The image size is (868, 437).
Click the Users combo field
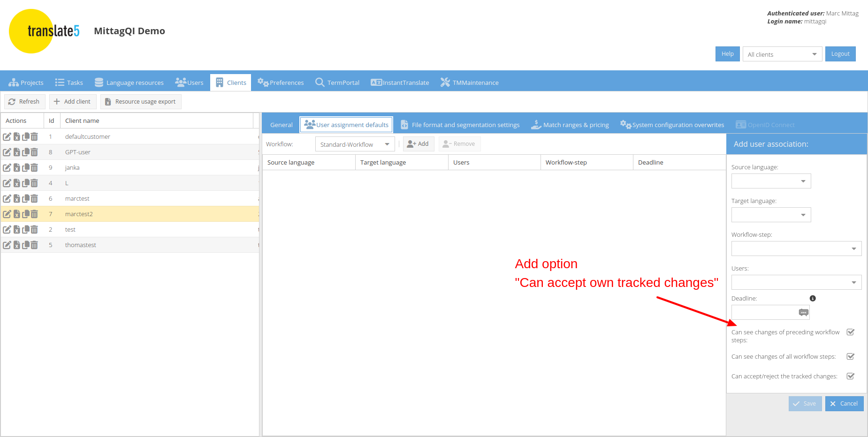click(x=796, y=282)
